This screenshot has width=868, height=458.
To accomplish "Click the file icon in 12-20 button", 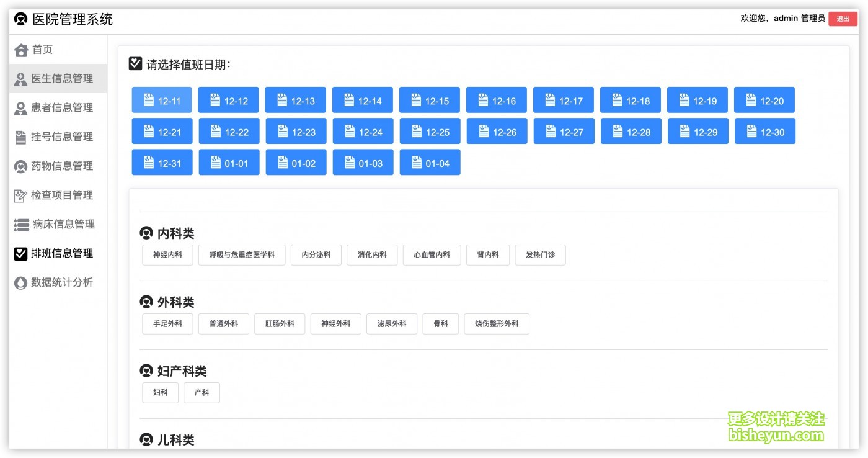I will [751, 100].
